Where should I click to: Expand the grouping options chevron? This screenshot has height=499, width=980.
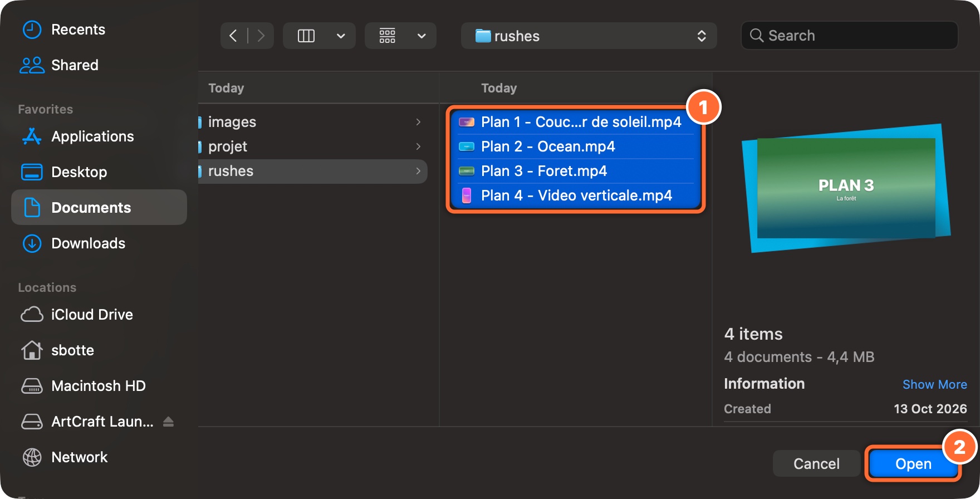pos(422,36)
